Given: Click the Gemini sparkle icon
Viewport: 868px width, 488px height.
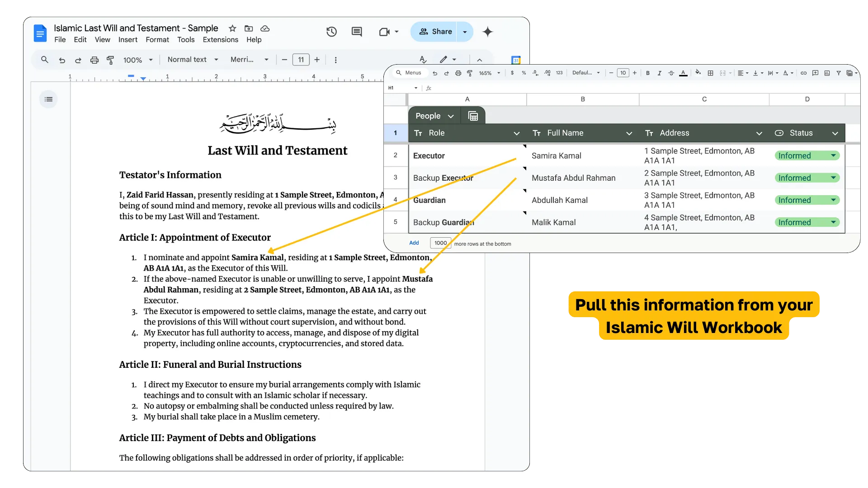Looking at the screenshot, I should pos(487,32).
